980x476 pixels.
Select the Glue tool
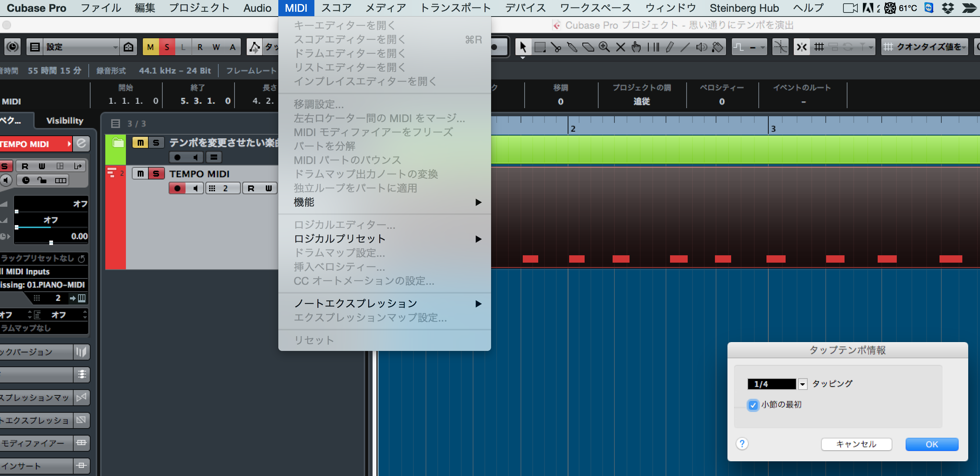[x=572, y=47]
